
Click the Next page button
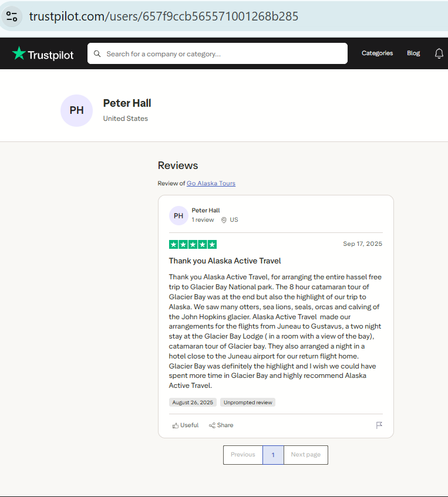click(x=306, y=455)
